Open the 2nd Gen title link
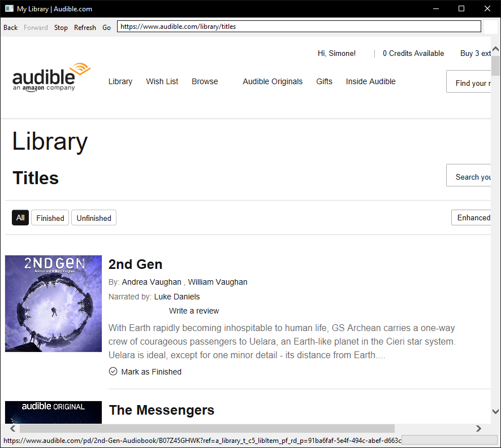 coord(135,264)
